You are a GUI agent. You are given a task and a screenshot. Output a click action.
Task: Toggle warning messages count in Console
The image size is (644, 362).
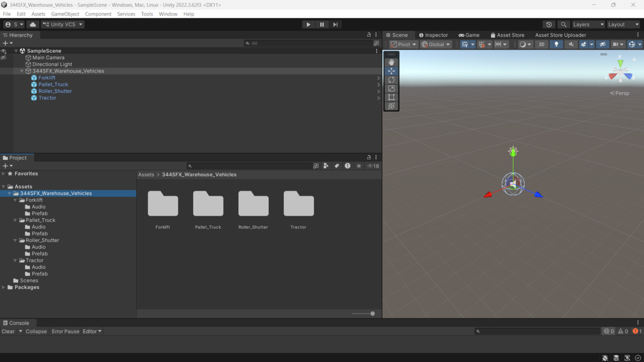pyautogui.click(x=623, y=331)
